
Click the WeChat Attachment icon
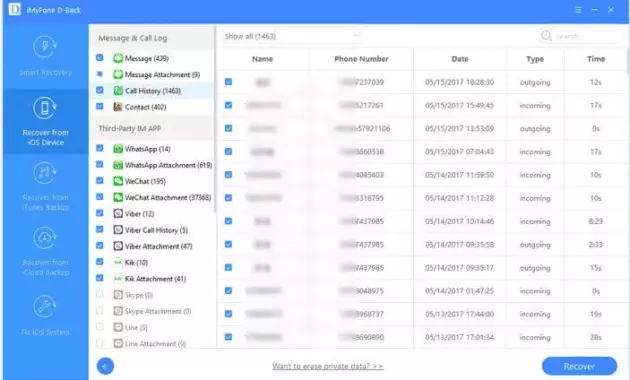(x=118, y=197)
